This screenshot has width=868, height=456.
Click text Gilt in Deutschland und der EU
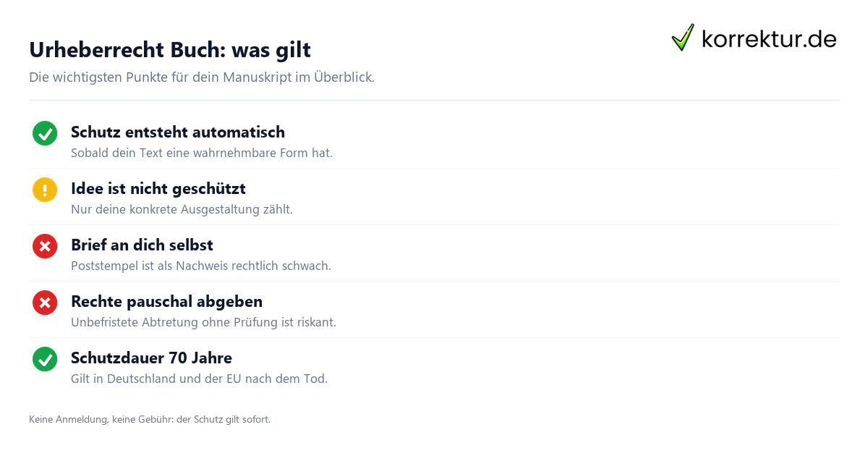click(199, 379)
